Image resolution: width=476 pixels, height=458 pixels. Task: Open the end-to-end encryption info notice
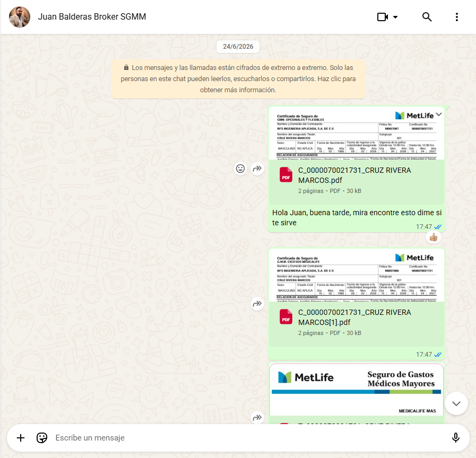click(238, 79)
